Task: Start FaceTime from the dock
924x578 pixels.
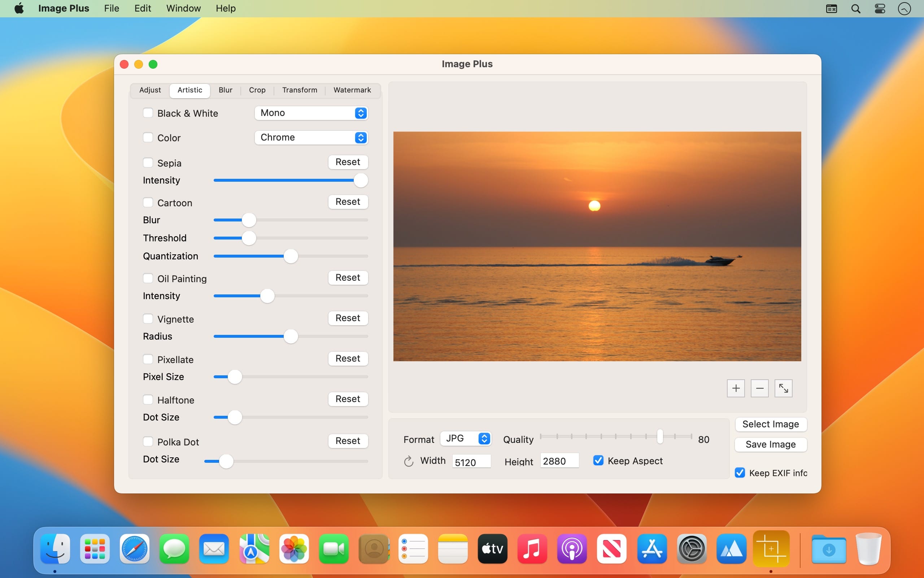Action: coord(334,549)
